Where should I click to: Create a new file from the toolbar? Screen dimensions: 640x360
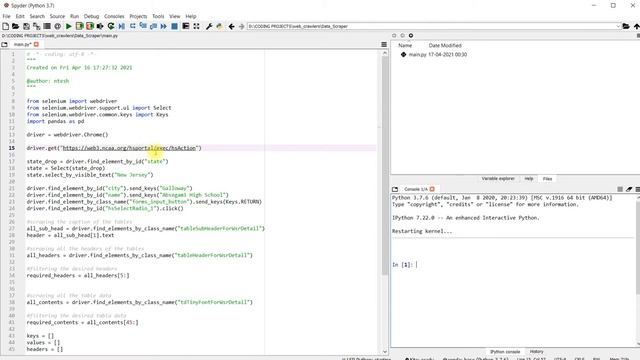tap(6, 26)
